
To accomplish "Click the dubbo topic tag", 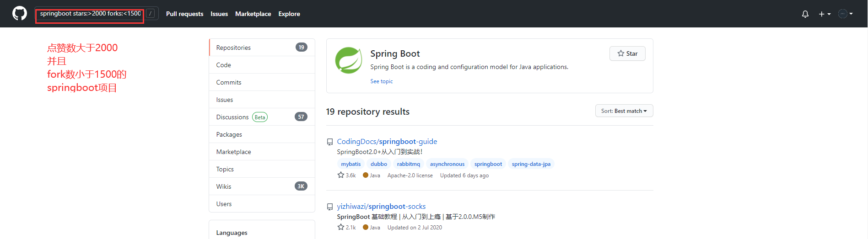I will pos(379,164).
